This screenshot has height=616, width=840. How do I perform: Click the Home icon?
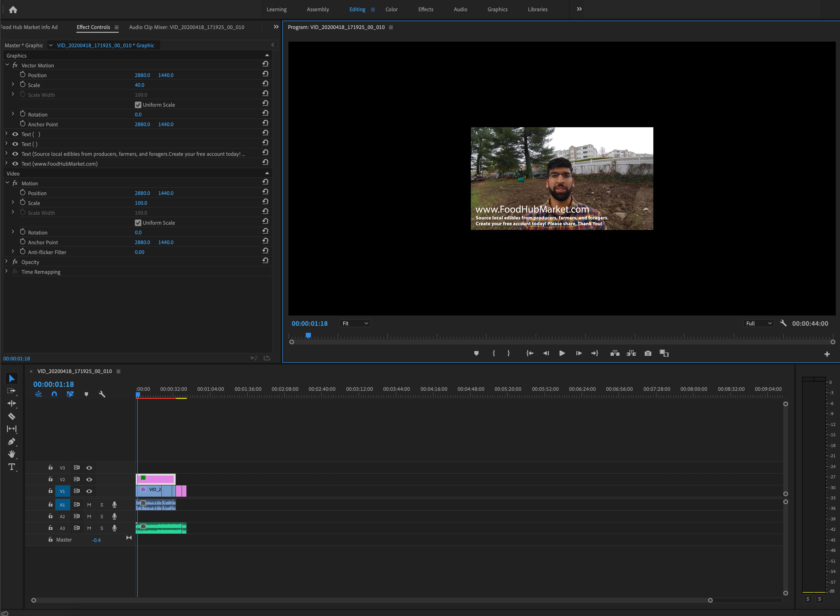point(13,10)
